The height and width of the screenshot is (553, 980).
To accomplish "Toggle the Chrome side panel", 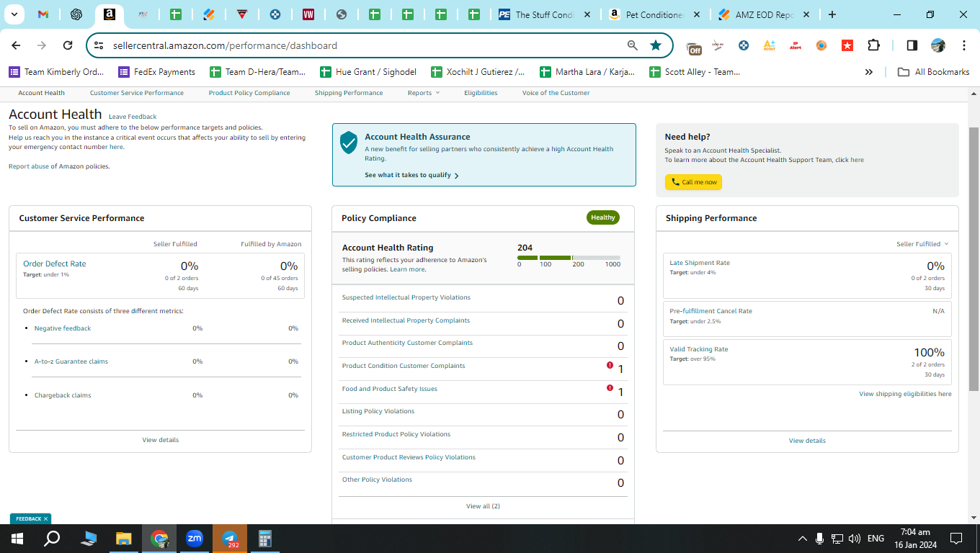I will coord(912,45).
